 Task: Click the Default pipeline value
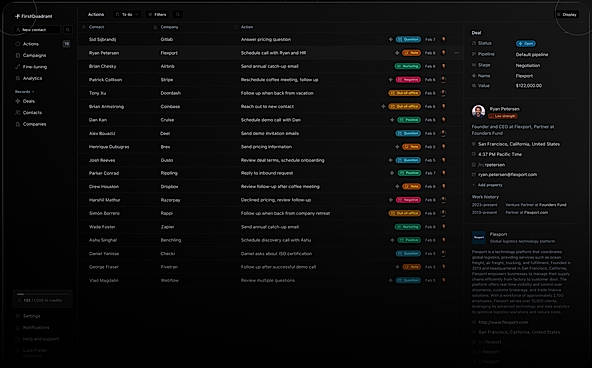tap(532, 54)
